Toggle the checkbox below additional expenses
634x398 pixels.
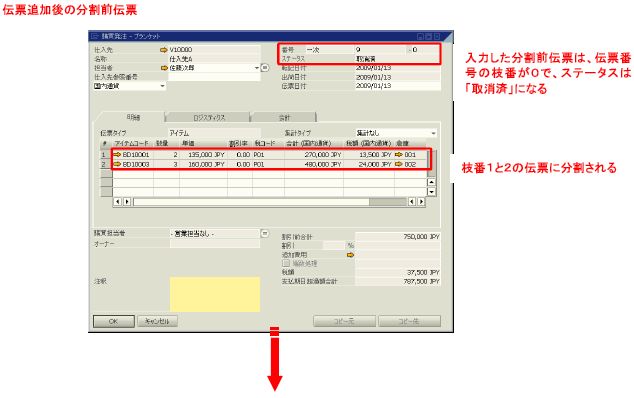(286, 263)
